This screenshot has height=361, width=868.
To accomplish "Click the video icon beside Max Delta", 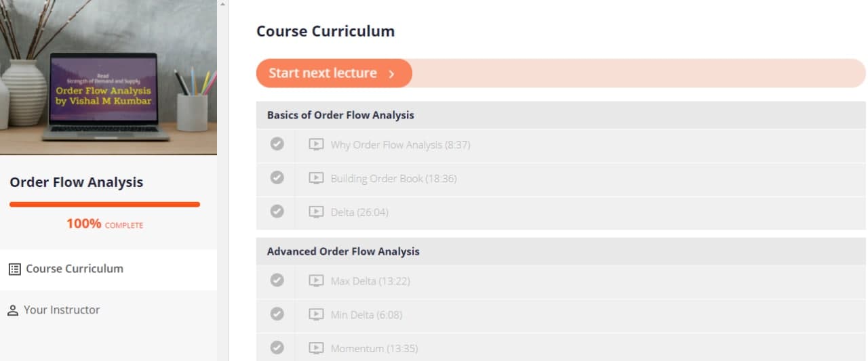I will point(316,280).
